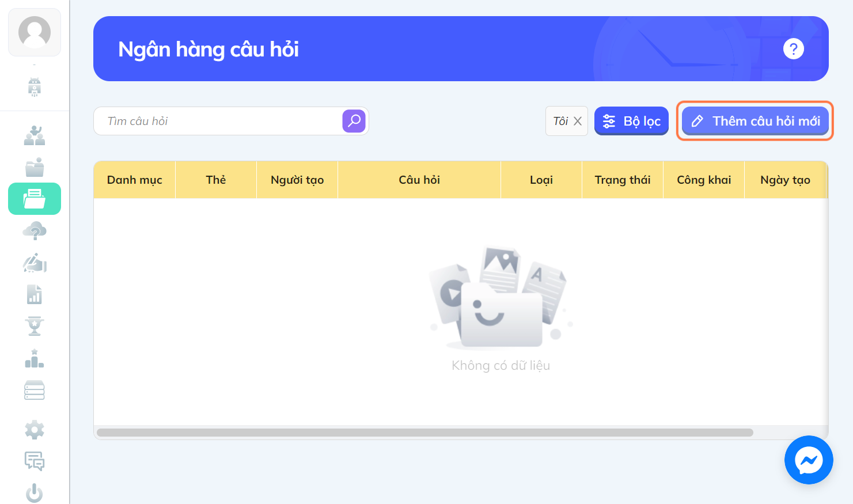Open the report chart sidebar icon
This screenshot has width=853, height=504.
click(35, 294)
